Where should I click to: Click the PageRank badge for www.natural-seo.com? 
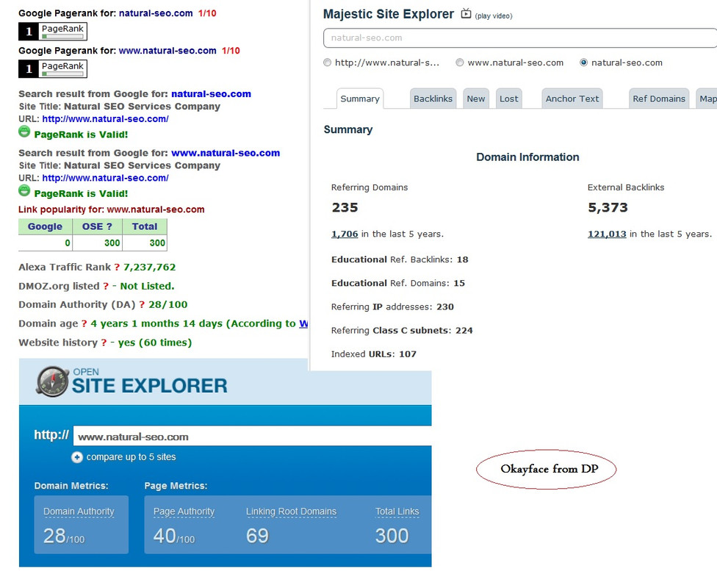(53, 69)
